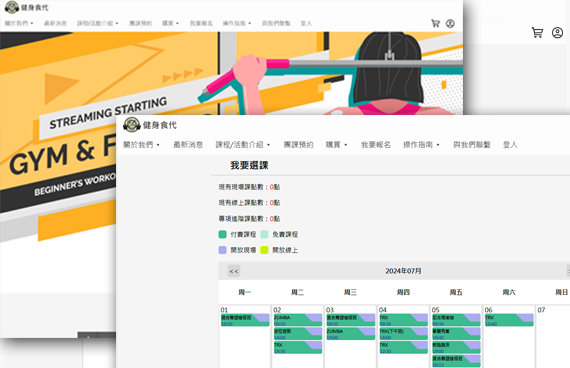Expand 關於我們 dropdown in the banner window

(x=19, y=23)
